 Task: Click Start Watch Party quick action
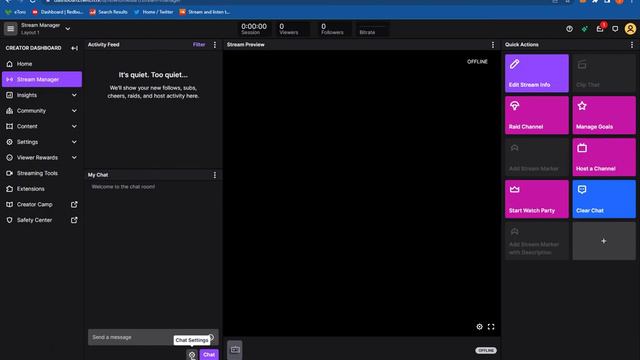pos(537,199)
